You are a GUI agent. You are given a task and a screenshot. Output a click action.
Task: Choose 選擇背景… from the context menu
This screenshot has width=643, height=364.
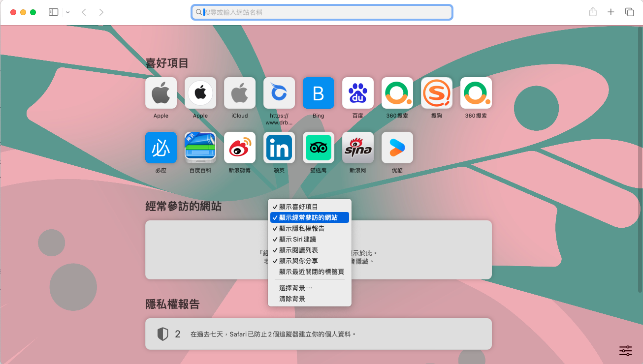pyautogui.click(x=310, y=288)
